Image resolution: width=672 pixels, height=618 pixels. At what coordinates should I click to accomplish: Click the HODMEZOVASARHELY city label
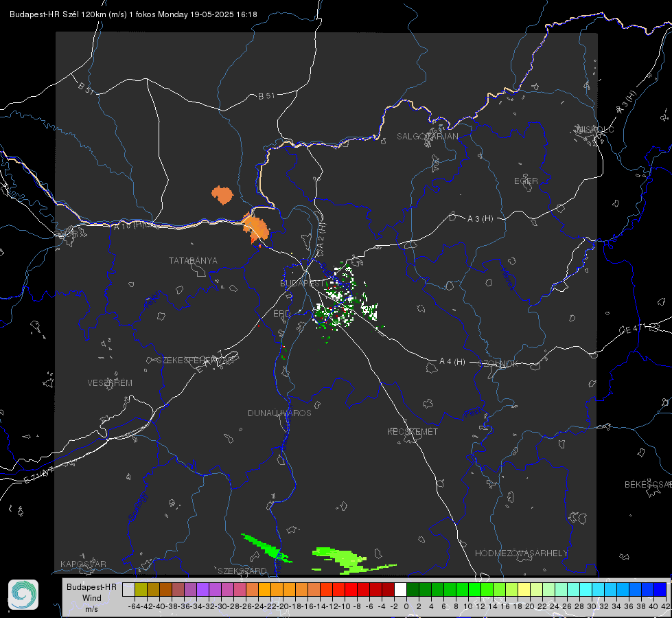pyautogui.click(x=521, y=553)
